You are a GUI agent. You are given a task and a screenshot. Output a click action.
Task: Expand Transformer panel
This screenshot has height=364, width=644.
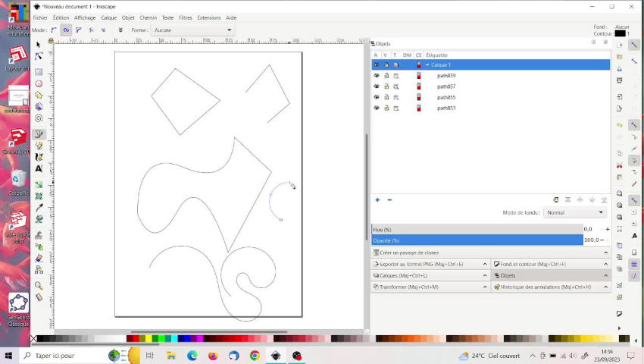coord(430,287)
